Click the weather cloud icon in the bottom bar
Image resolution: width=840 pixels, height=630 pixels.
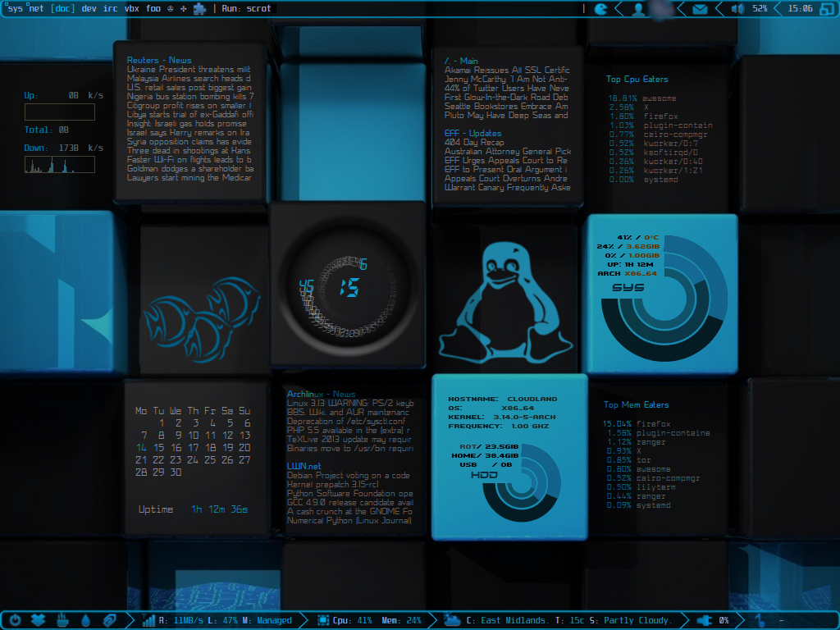[451, 620]
